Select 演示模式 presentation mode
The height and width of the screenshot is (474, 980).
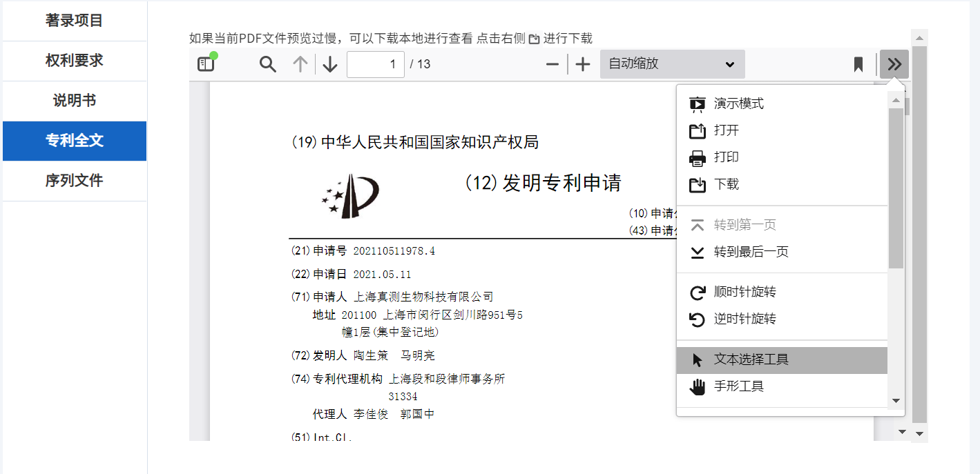click(x=739, y=103)
